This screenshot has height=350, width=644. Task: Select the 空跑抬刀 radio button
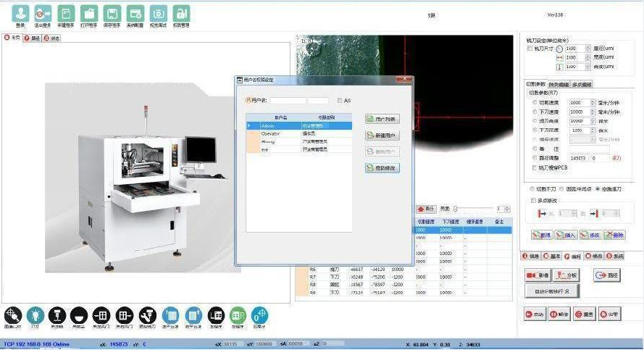coord(597,188)
